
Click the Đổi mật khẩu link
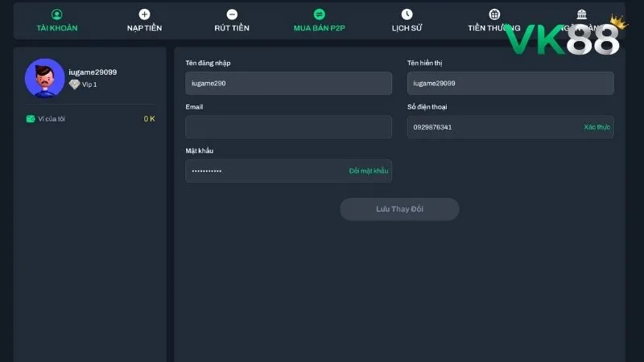pyautogui.click(x=368, y=171)
